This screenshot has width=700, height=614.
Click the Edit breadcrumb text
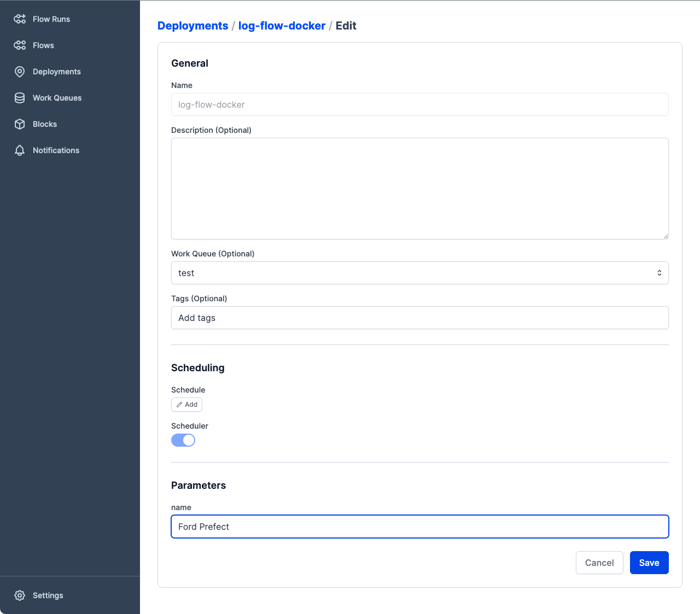(x=346, y=26)
